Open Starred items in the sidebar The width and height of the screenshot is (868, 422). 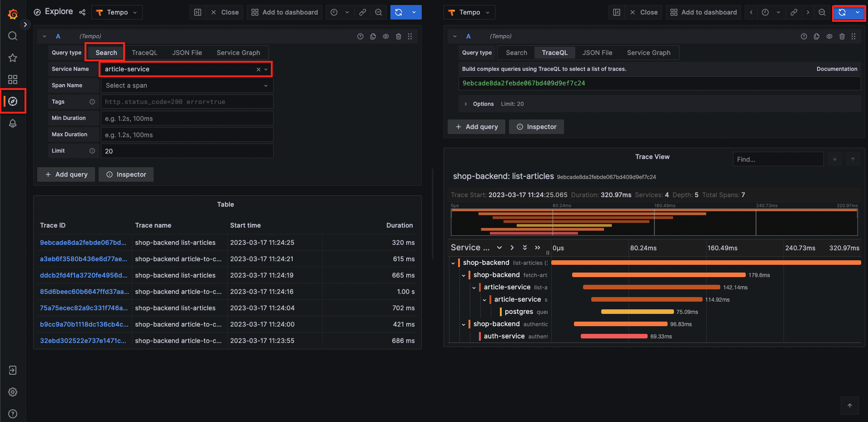click(x=13, y=58)
